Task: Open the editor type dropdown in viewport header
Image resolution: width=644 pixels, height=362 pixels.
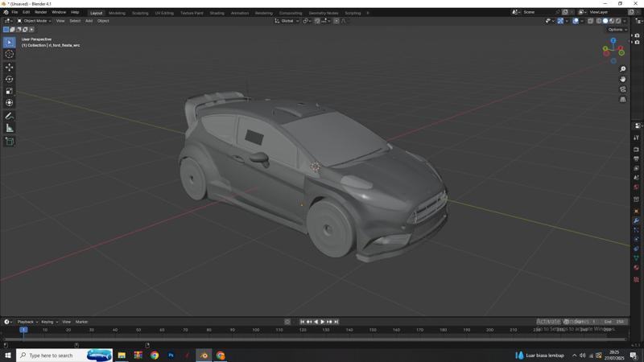Action: pyautogui.click(x=8, y=21)
